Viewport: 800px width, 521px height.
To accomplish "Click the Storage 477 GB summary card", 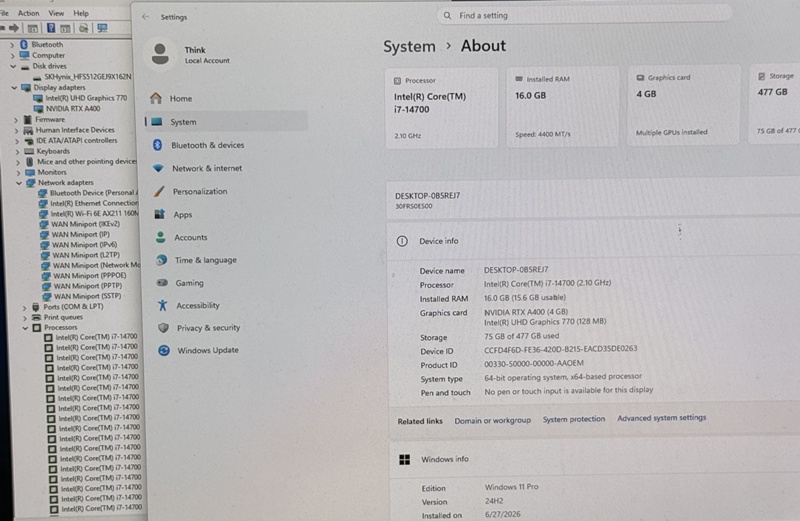I will [774, 104].
